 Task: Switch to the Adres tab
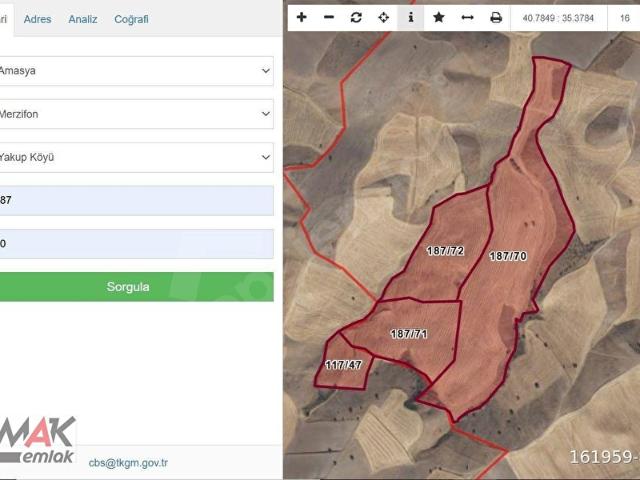click(38, 19)
